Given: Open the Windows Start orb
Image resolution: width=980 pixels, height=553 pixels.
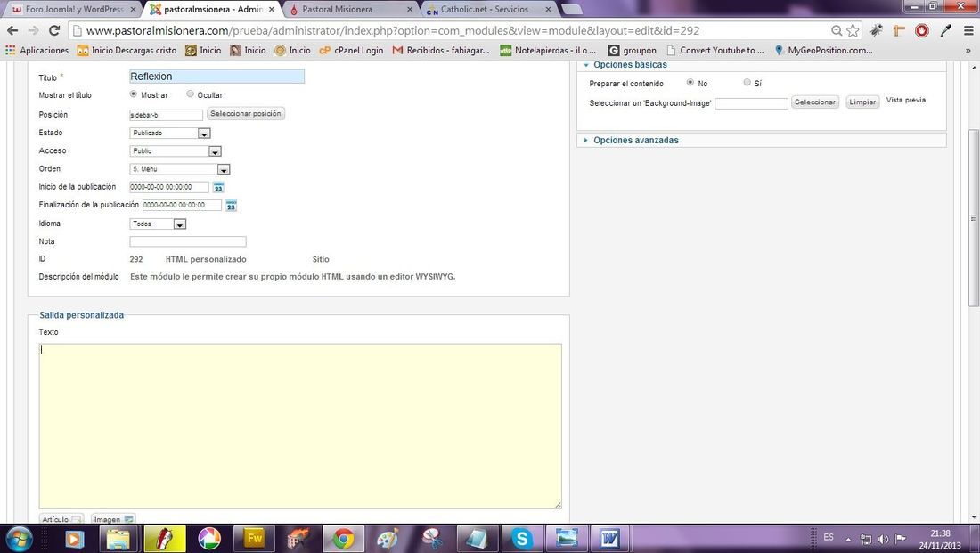Looking at the screenshot, I should [19, 539].
